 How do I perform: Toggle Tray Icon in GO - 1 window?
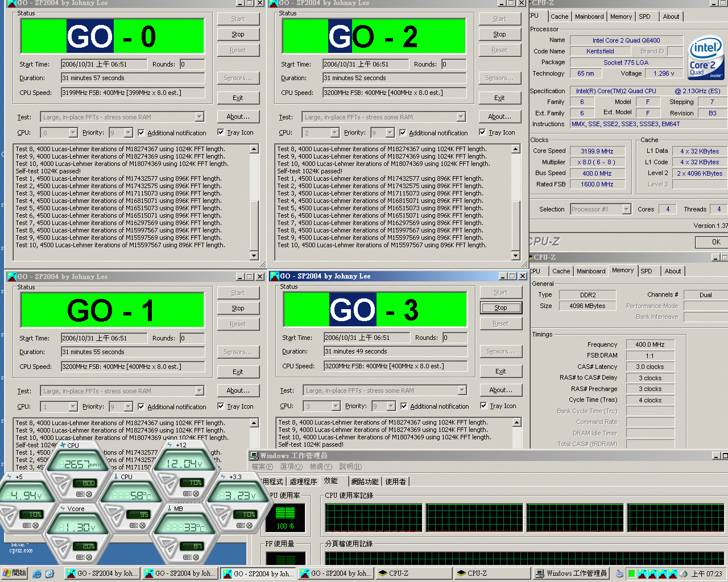221,406
